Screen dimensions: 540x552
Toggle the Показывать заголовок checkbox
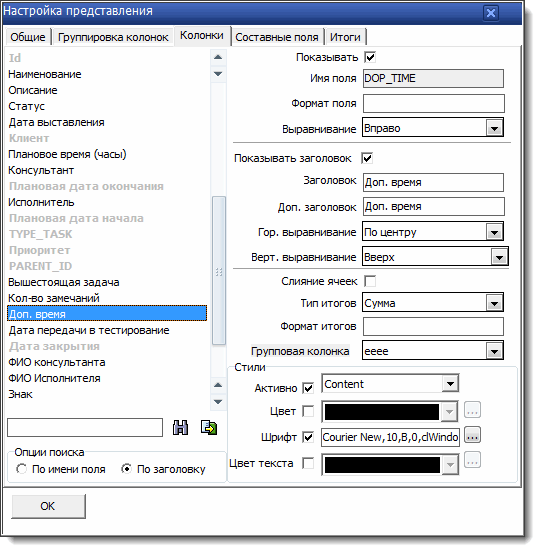[367, 158]
